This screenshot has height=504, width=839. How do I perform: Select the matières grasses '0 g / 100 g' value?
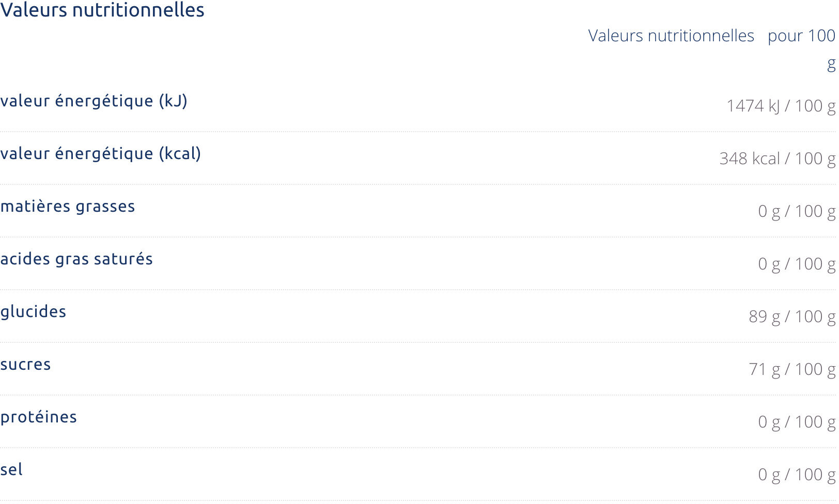[797, 211]
